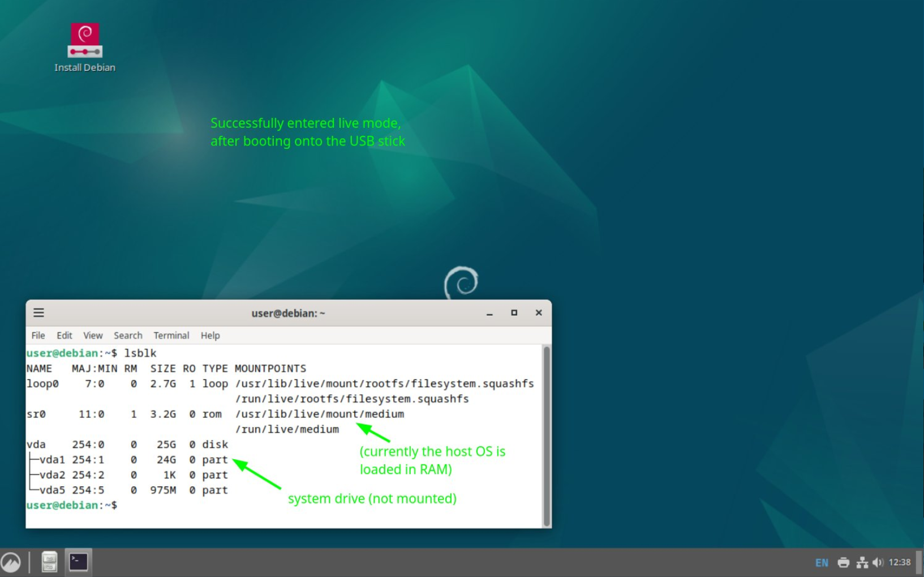
Task: Open the Search menu in terminal
Action: click(x=128, y=335)
